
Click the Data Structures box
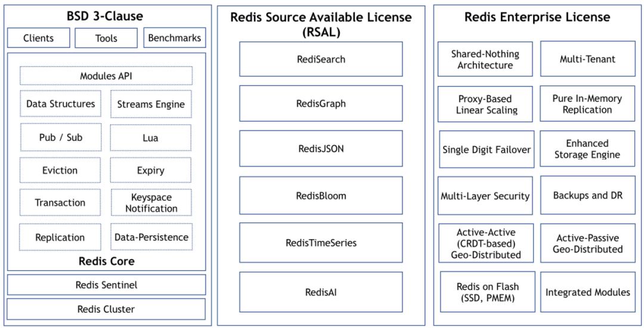coord(60,103)
